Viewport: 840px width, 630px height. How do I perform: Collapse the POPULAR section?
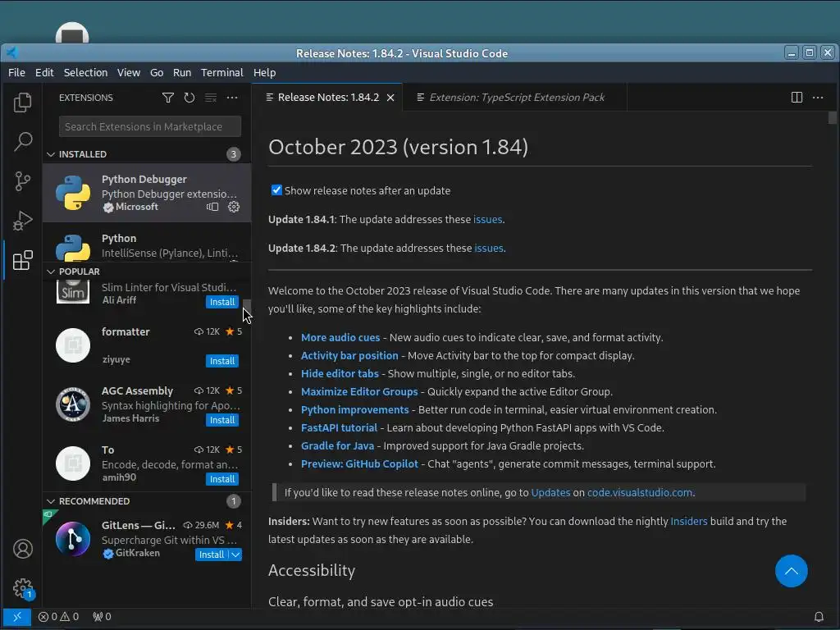tap(50, 272)
